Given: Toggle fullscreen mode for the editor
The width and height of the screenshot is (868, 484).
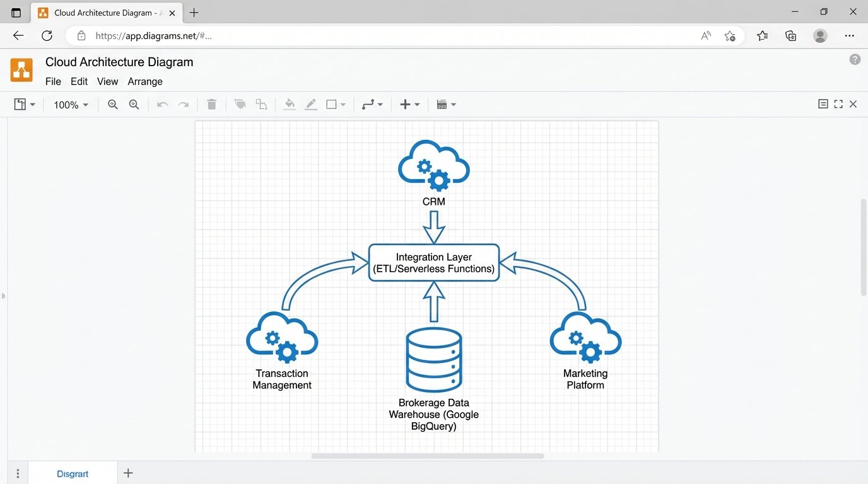Looking at the screenshot, I should [x=838, y=105].
